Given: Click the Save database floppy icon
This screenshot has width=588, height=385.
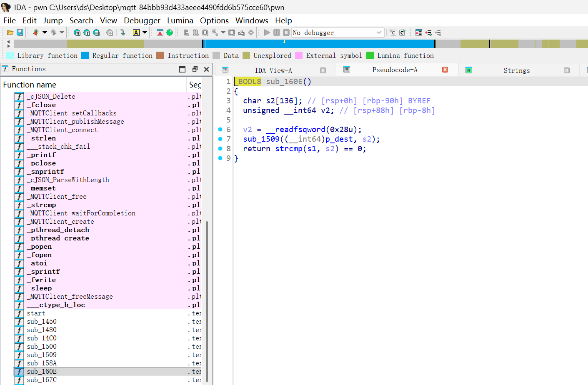Looking at the screenshot, I should tap(20, 32).
